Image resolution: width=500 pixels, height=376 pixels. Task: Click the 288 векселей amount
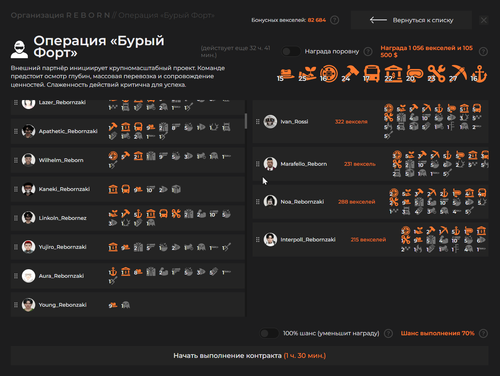click(x=356, y=202)
